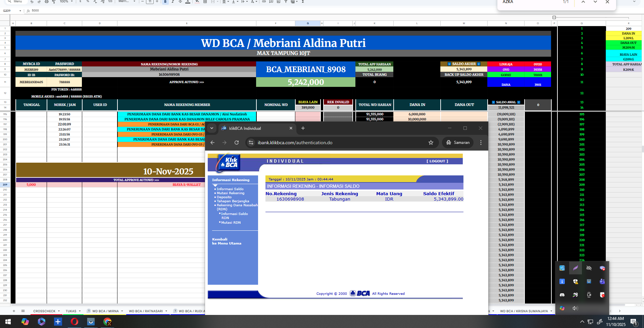Screen dimensions: 644x328
Task: Open the zoom level dropdown
Action: [66, 2]
